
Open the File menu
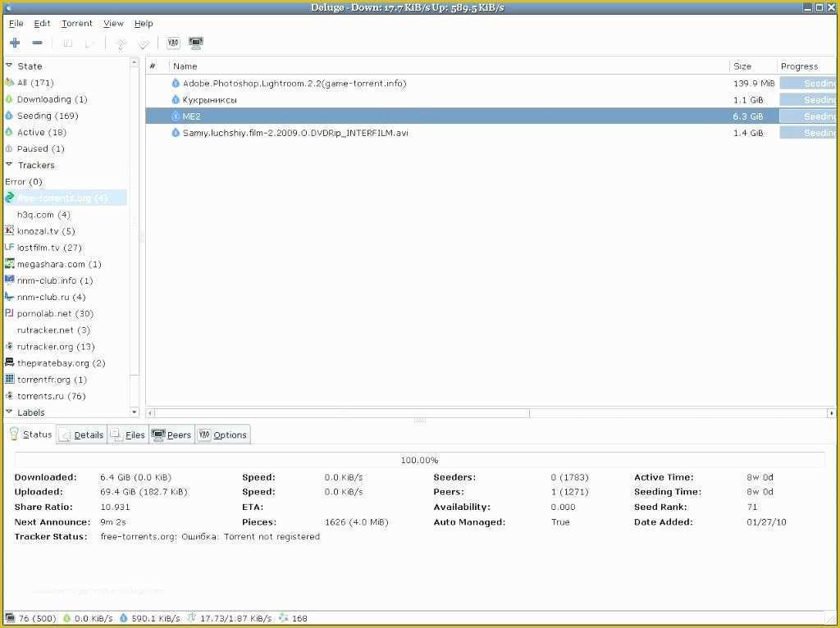point(16,24)
